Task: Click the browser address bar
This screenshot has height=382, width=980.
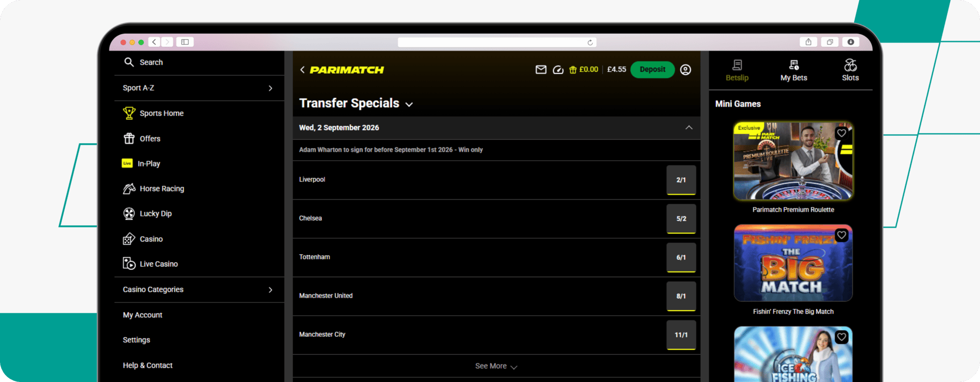Action: [x=497, y=42]
